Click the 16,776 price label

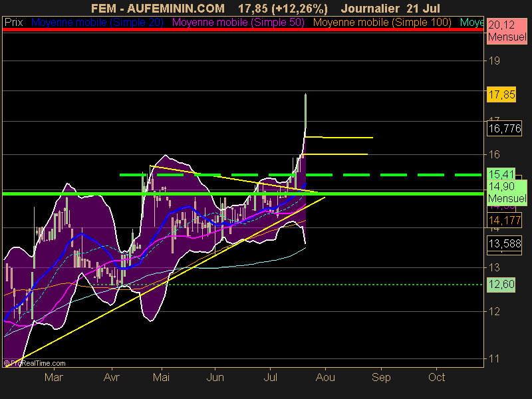(x=505, y=128)
